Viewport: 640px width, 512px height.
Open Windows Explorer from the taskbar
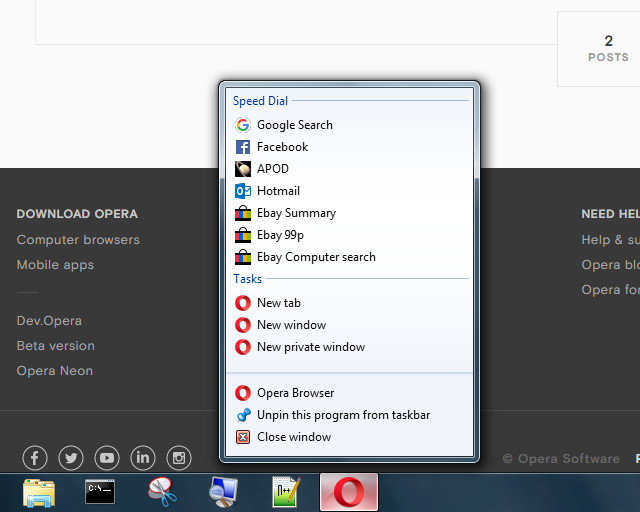[x=39, y=492]
